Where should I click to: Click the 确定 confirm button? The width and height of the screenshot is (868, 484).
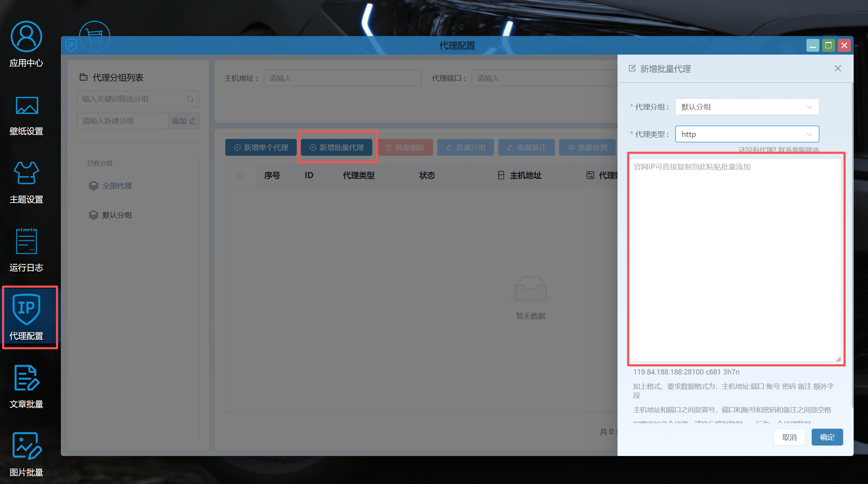[x=827, y=437]
